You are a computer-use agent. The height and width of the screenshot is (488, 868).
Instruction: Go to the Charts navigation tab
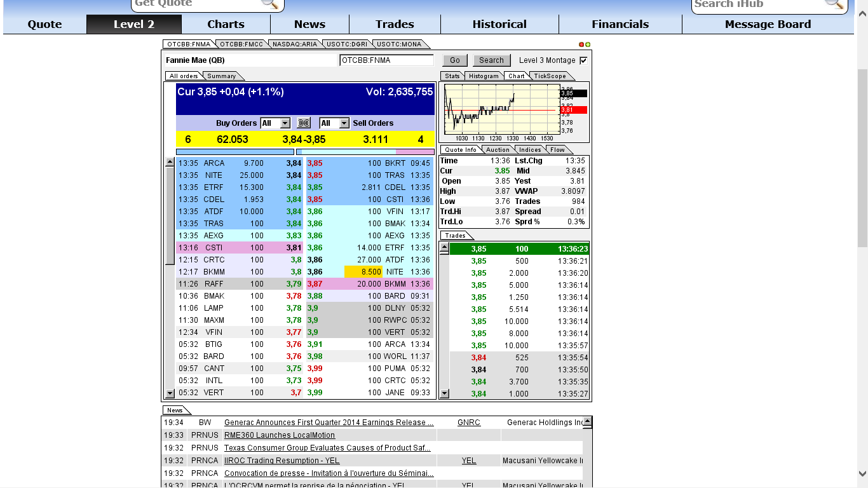[x=226, y=24]
